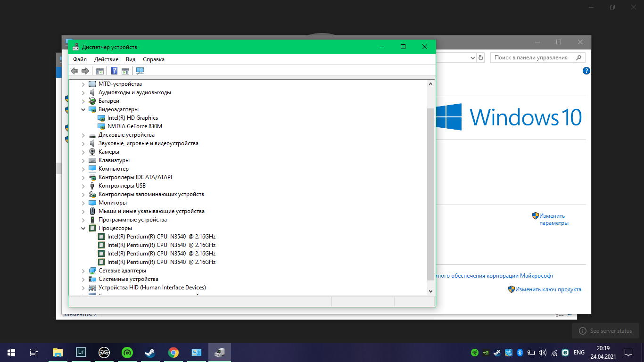The width and height of the screenshot is (644, 362).
Task: Click the scrollbar up arrow in Device Manager
Action: point(430,83)
